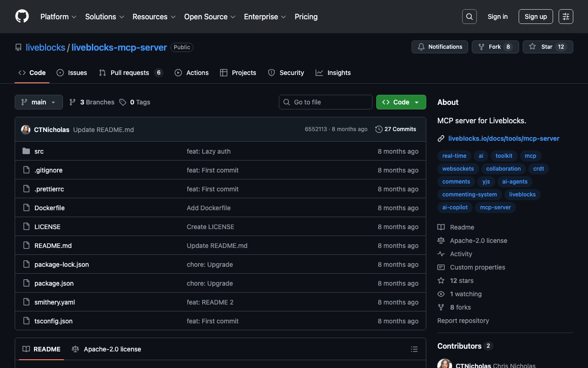Click the GitHub logo icon
Screen dimensions: 588x368
pos(22,17)
